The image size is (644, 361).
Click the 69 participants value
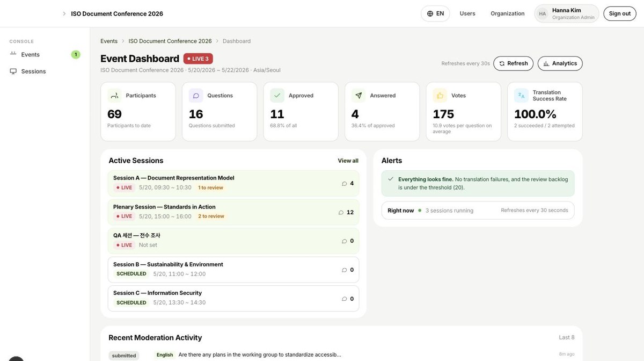pyautogui.click(x=114, y=114)
